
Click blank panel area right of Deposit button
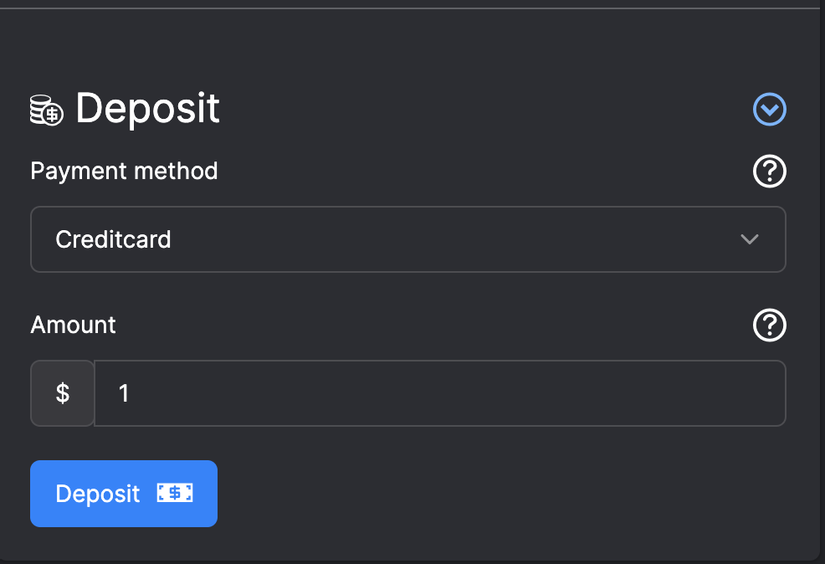(x=500, y=493)
